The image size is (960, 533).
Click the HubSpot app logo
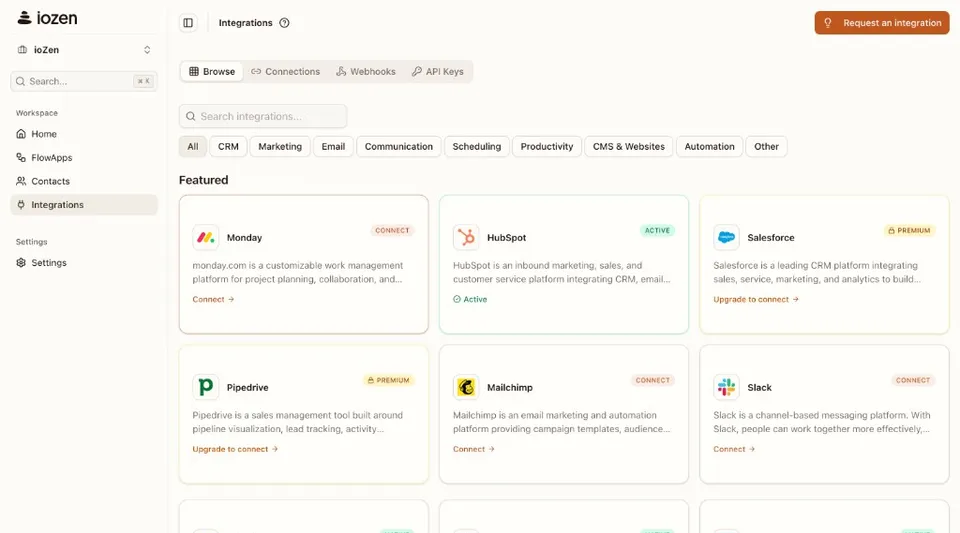(x=466, y=237)
